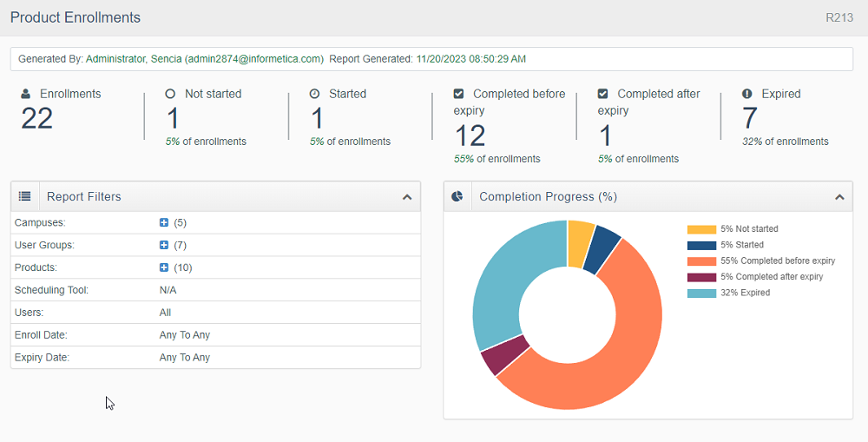Screen dimensions: 868x442
Task: Click the Completed after expiry checkmark icon
Action: (x=603, y=94)
